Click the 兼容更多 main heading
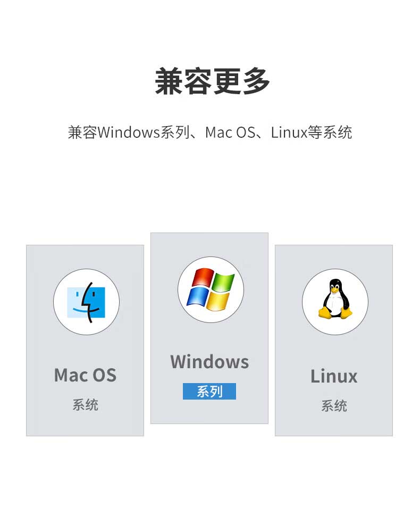The height and width of the screenshot is (531, 420). point(212,81)
